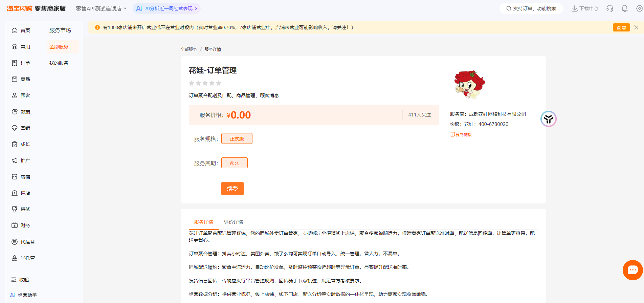The width and height of the screenshot is (644, 303).
Task: Select the 永久 service period option
Action: tap(234, 163)
